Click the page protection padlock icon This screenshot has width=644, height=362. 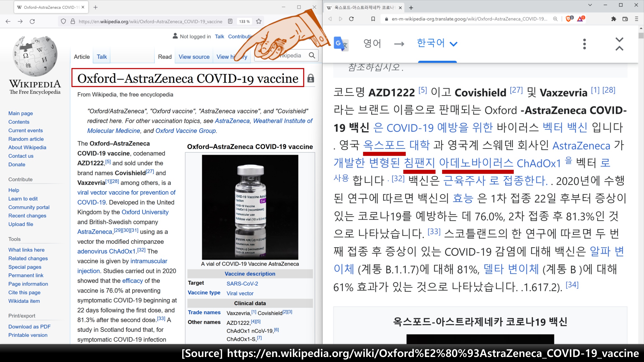[x=311, y=78]
